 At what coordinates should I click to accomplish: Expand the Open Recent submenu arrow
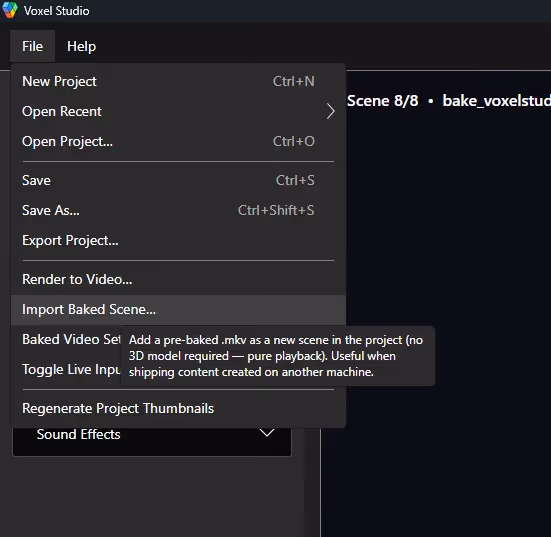[x=330, y=111]
